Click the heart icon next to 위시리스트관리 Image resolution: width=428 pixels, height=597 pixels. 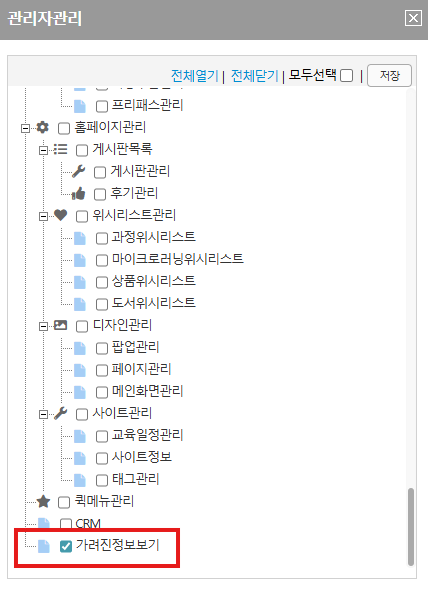coord(61,215)
